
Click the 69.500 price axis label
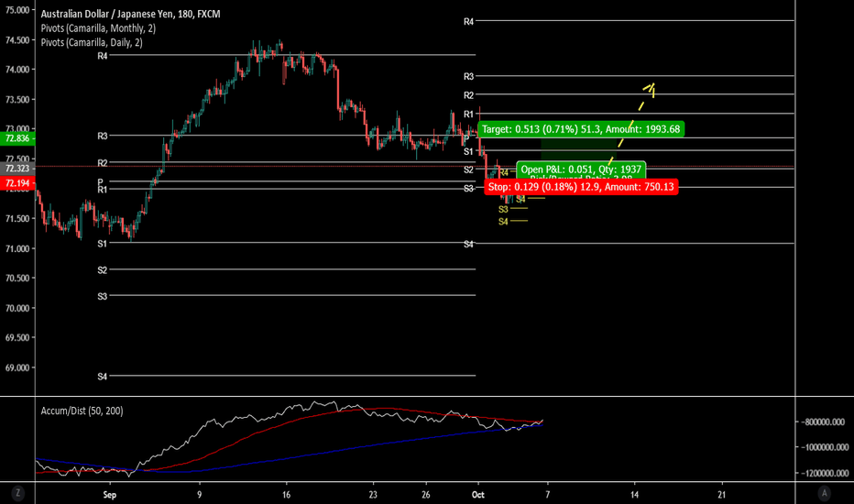16,338
